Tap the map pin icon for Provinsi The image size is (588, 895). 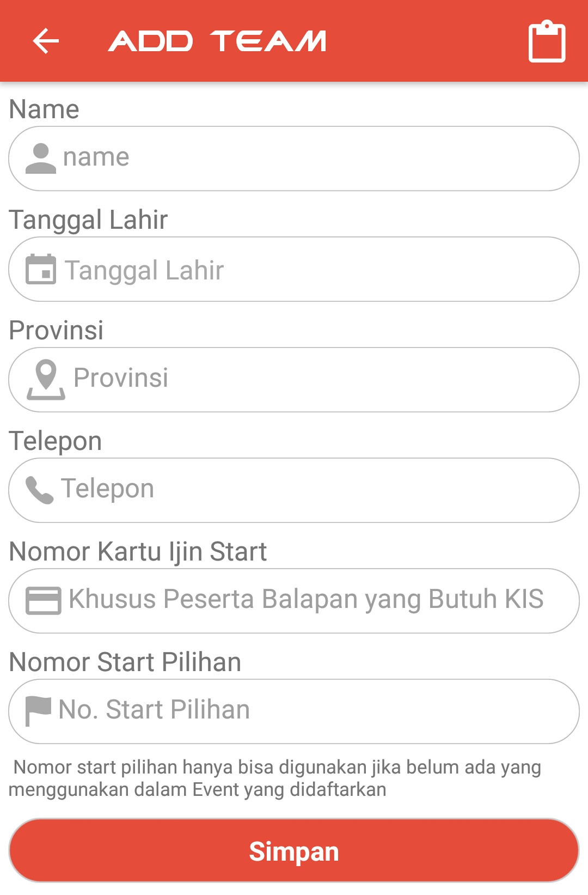coord(46,380)
